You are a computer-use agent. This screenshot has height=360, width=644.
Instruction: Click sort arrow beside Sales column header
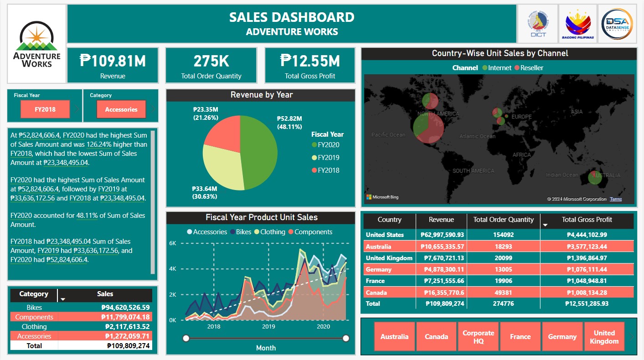pyautogui.click(x=63, y=299)
